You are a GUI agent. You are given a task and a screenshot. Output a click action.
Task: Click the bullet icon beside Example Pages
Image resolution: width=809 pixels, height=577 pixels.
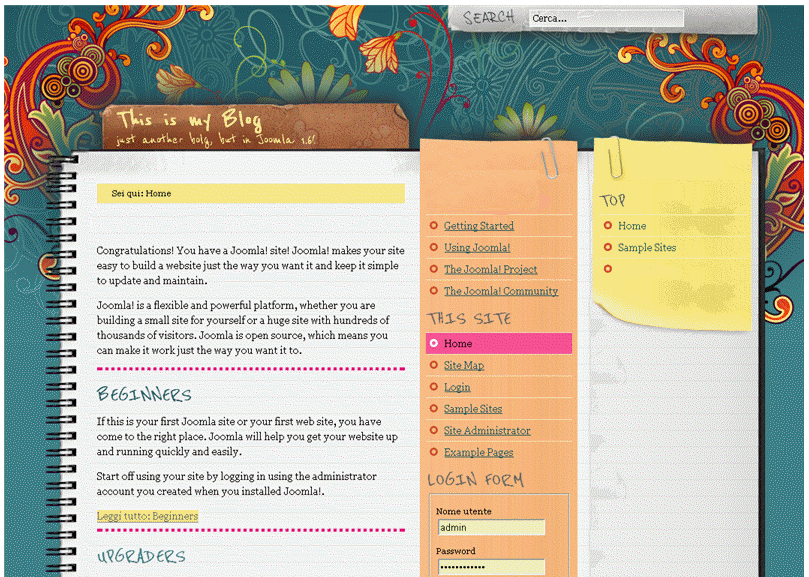433,452
